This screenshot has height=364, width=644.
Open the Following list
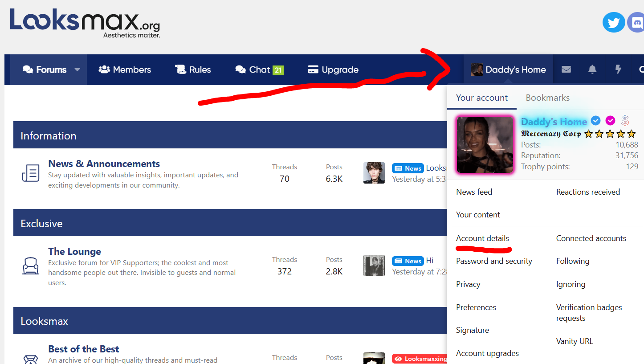click(573, 261)
